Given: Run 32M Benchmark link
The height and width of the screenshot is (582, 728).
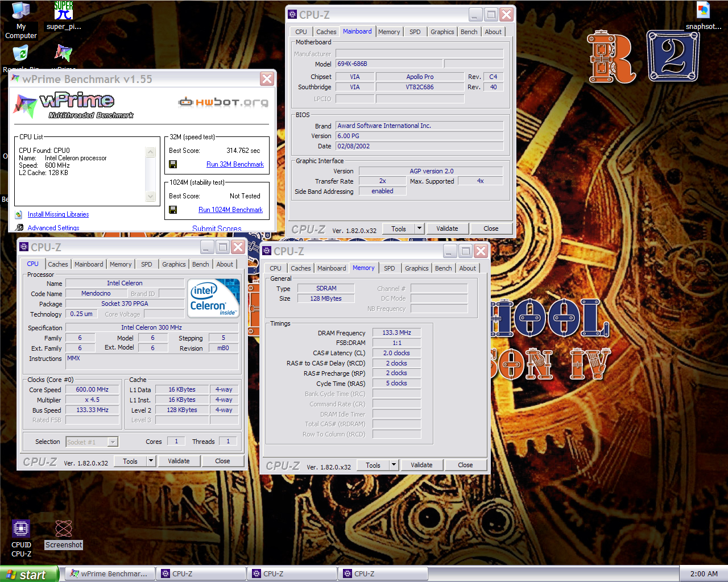Looking at the screenshot, I should tap(235, 164).
